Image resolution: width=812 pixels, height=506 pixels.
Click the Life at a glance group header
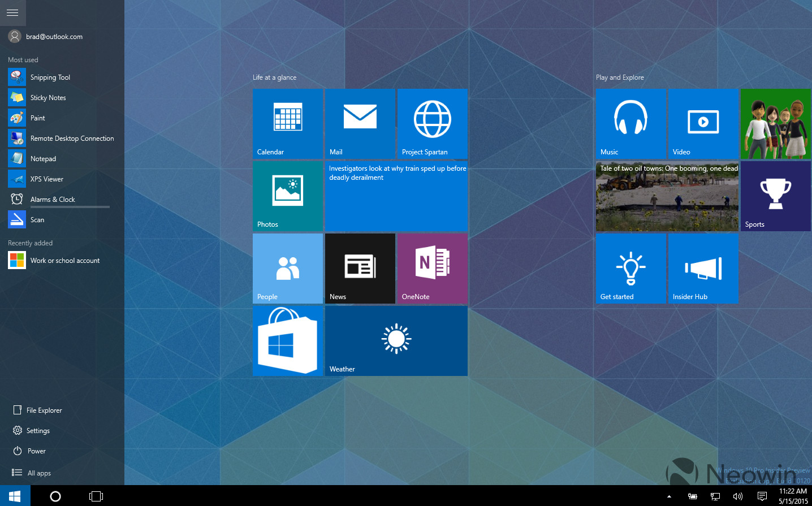[x=274, y=77]
